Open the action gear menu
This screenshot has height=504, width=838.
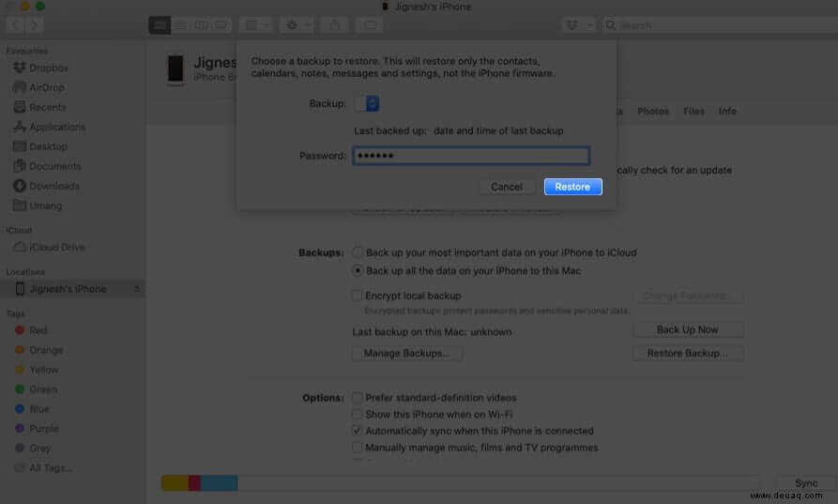click(x=297, y=25)
